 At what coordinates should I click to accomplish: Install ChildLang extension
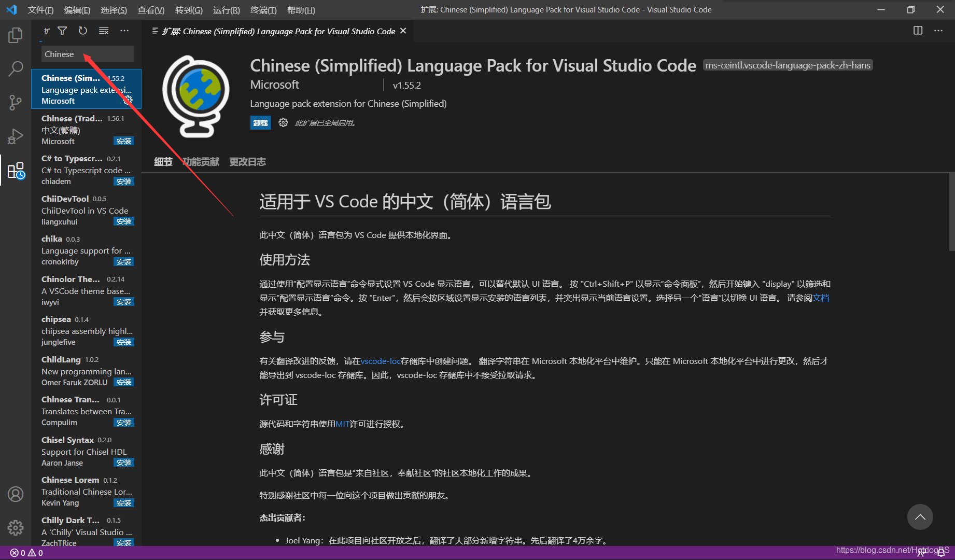124,382
